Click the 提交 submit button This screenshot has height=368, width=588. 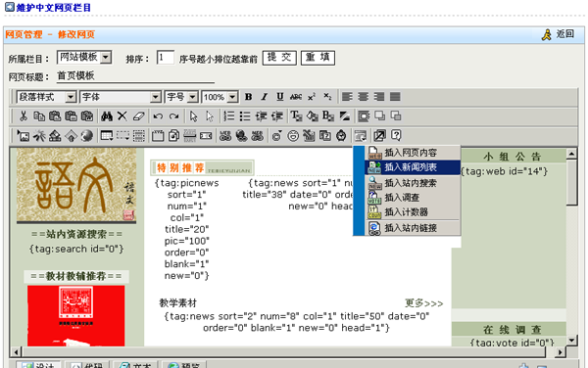coord(279,58)
